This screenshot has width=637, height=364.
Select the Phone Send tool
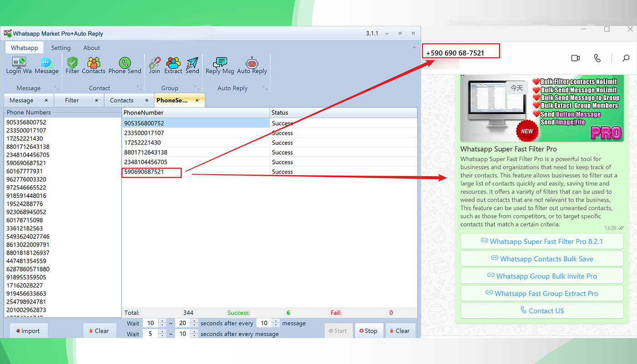coord(125,66)
